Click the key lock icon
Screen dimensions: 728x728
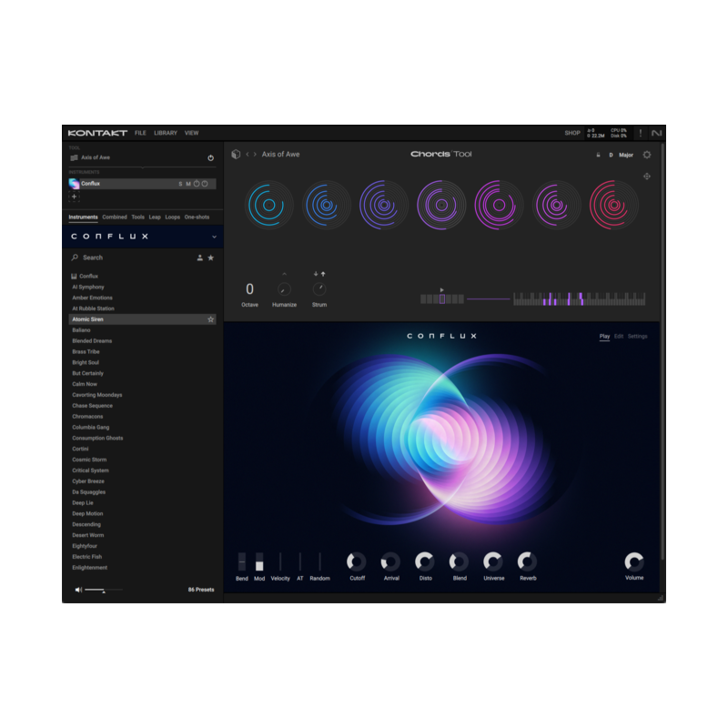click(598, 155)
